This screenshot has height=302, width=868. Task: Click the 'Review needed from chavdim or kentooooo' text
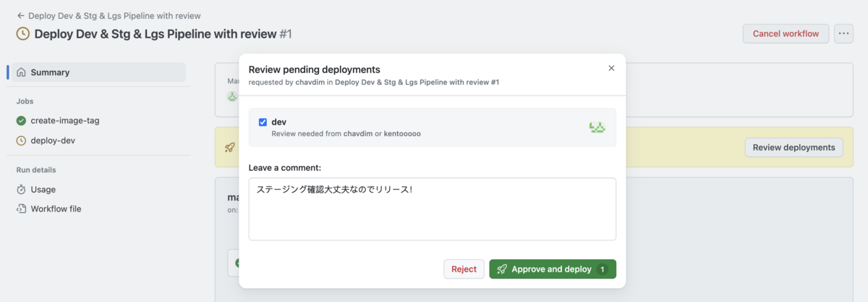pos(346,134)
